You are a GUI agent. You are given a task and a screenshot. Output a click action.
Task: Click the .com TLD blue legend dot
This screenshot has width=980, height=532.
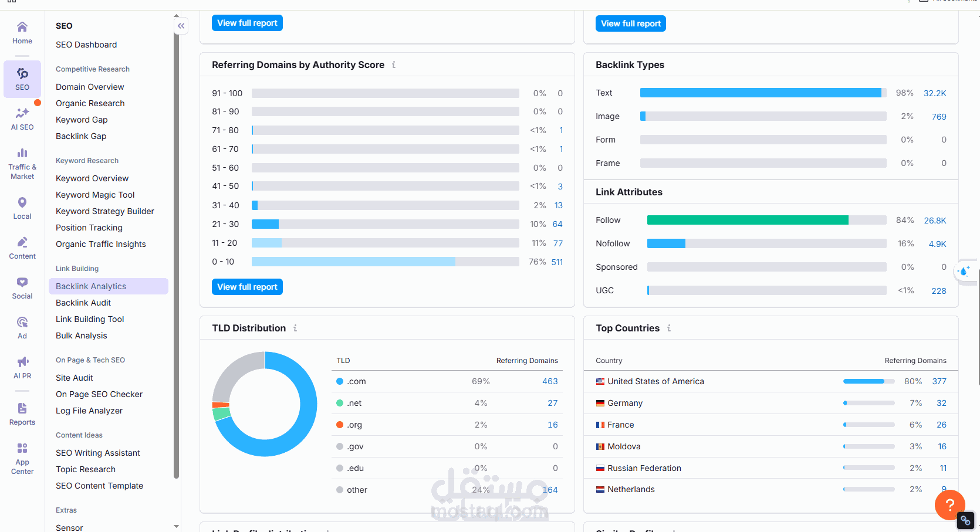(340, 381)
